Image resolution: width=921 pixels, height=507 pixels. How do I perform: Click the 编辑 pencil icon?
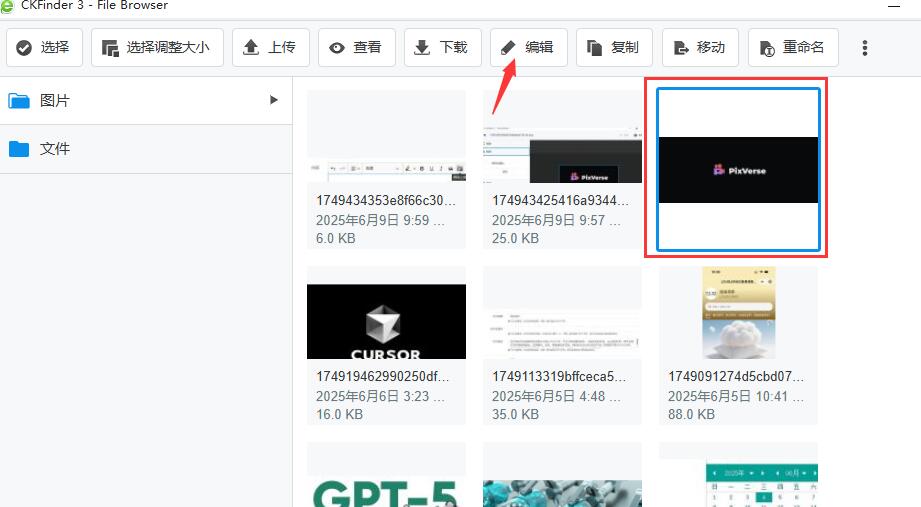[x=509, y=47]
